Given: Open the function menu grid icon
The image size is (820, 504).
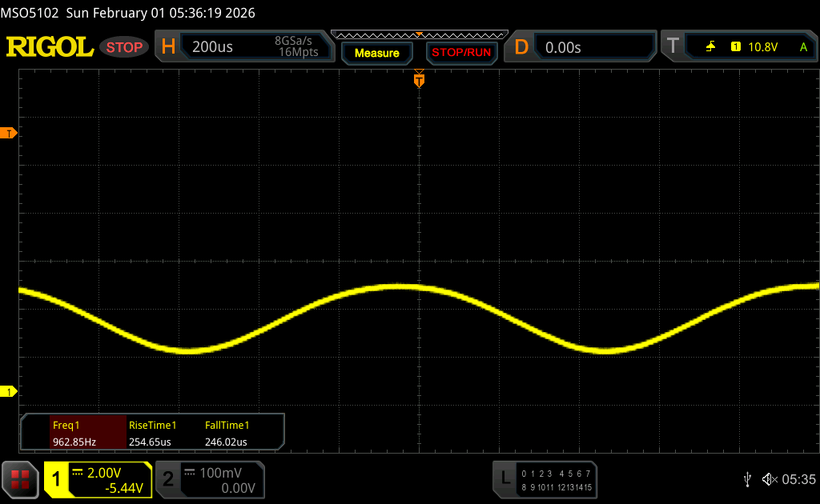Looking at the screenshot, I should [20, 479].
